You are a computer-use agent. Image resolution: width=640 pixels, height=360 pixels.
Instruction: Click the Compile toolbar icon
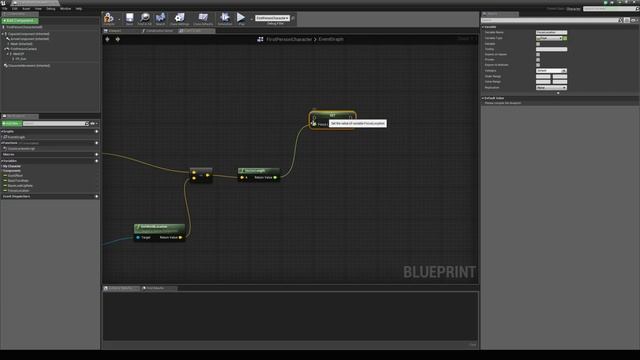point(108,18)
